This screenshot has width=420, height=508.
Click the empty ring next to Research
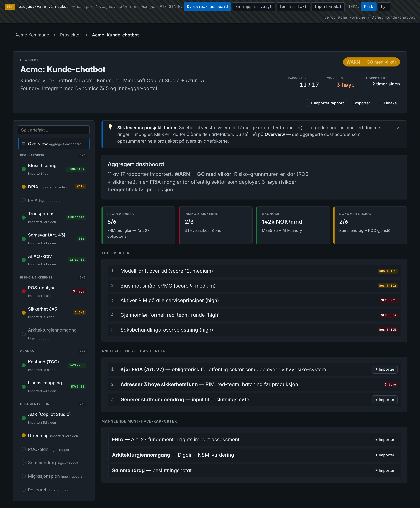(23, 490)
